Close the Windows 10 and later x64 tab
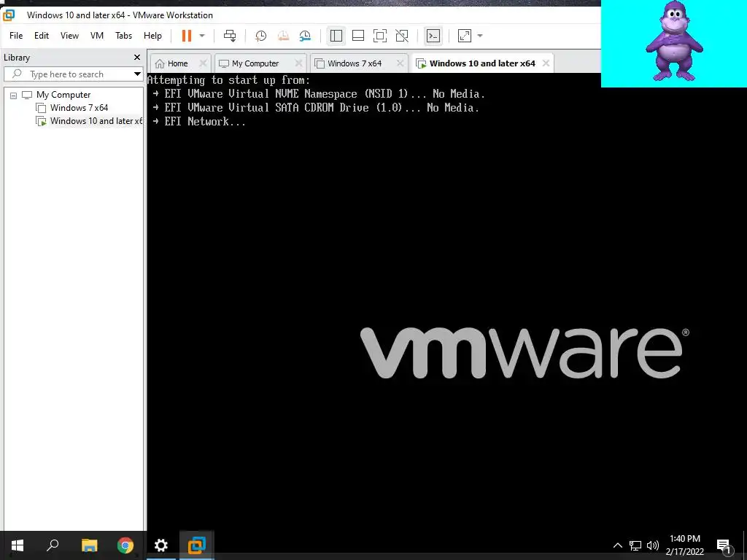Screen dimensions: 747x560 tap(546, 63)
